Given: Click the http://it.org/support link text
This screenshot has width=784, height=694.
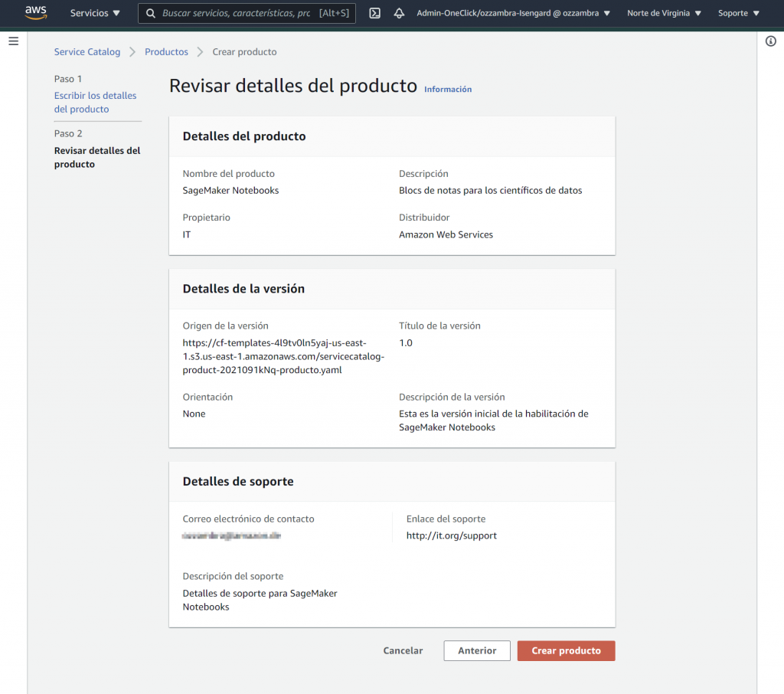Looking at the screenshot, I should [x=452, y=535].
